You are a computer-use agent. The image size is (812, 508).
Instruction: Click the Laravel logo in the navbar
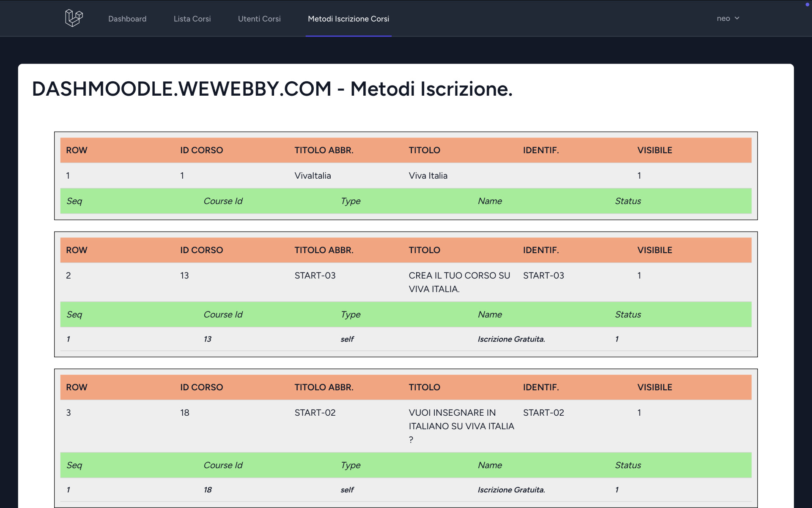(74, 18)
